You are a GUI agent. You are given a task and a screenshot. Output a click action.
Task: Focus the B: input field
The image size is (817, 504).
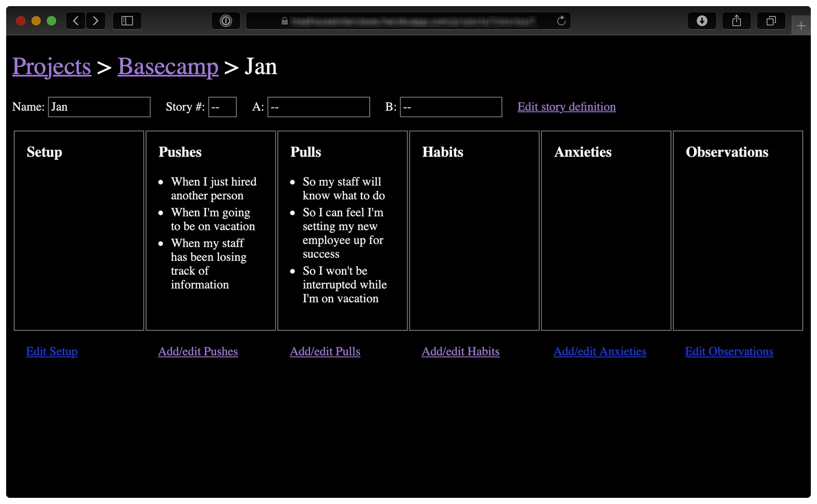click(451, 107)
